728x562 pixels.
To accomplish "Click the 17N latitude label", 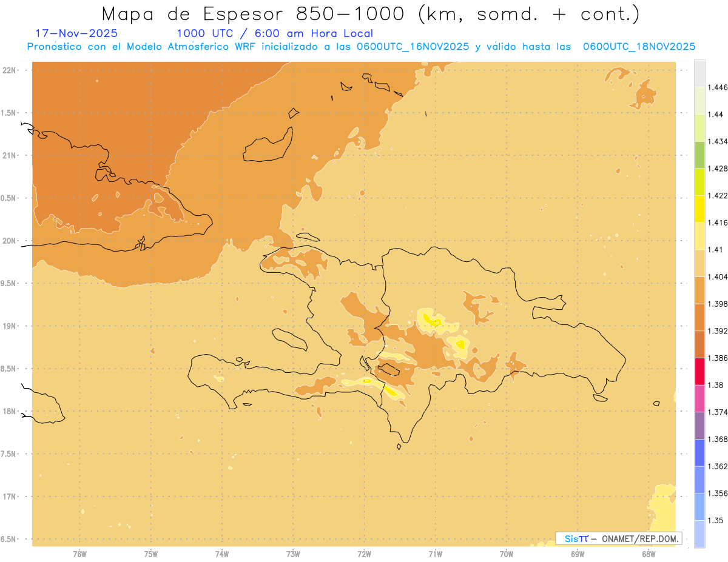I will (10, 497).
